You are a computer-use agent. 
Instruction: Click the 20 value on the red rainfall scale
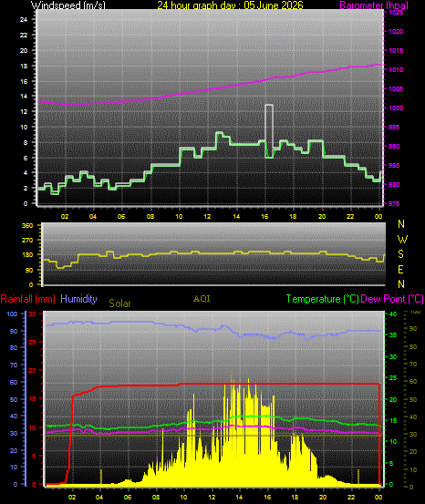(x=32, y=371)
